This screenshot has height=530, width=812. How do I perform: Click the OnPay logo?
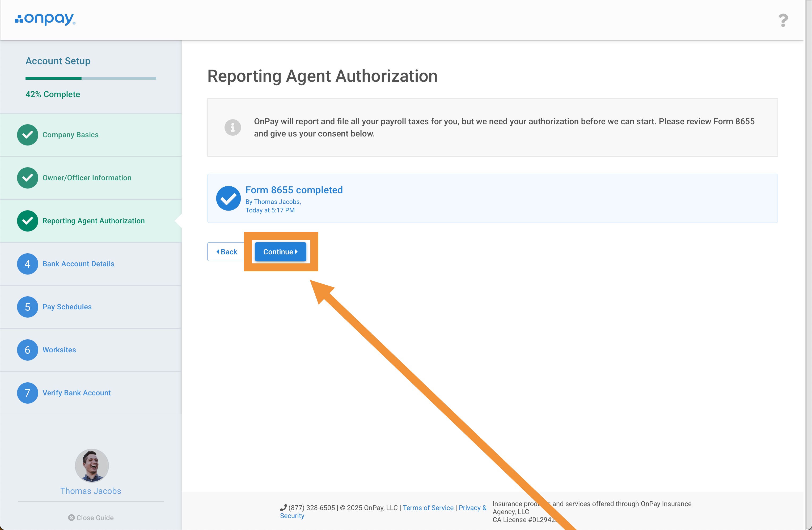45,19
